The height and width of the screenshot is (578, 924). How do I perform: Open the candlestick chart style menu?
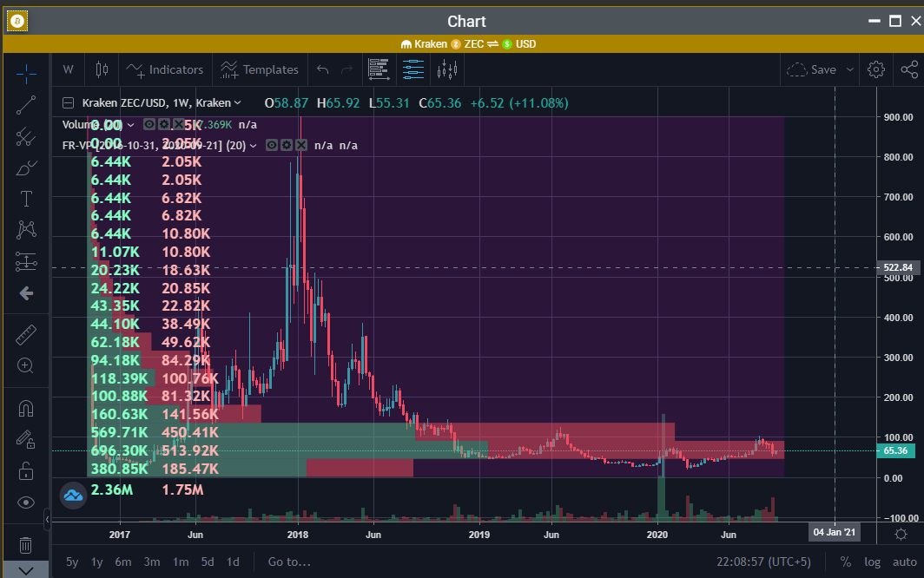(102, 69)
